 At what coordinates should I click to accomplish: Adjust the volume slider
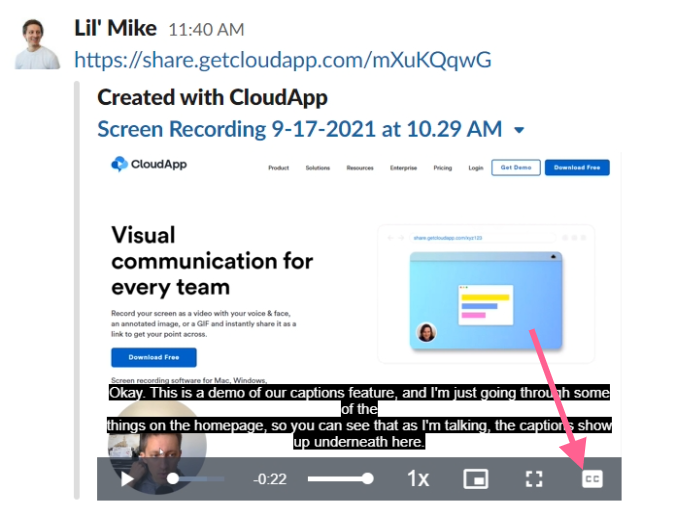tap(341, 479)
